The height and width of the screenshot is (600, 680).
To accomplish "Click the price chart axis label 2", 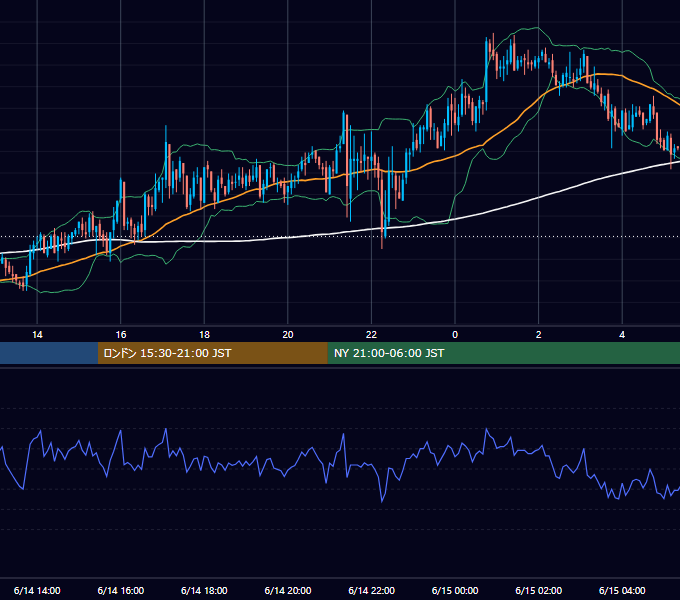I will (539, 335).
